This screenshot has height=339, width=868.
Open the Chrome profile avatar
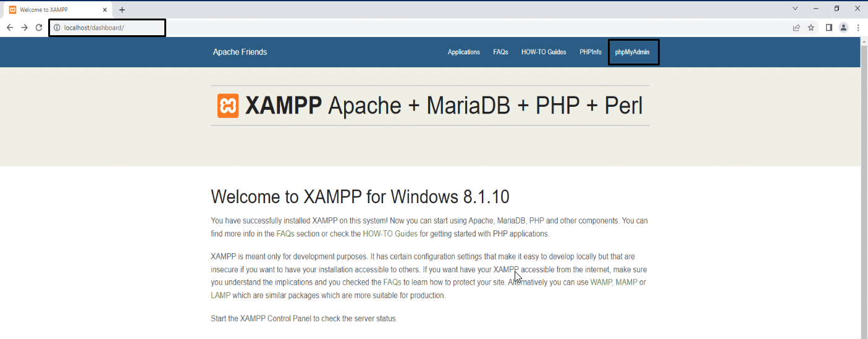click(843, 28)
